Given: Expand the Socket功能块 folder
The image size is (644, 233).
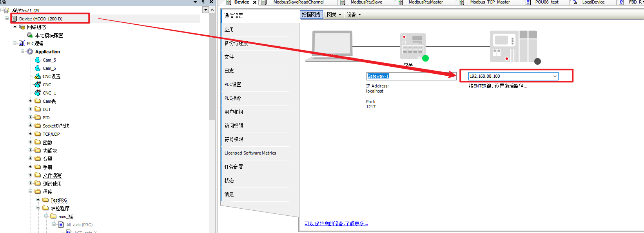Looking at the screenshot, I should (x=31, y=126).
